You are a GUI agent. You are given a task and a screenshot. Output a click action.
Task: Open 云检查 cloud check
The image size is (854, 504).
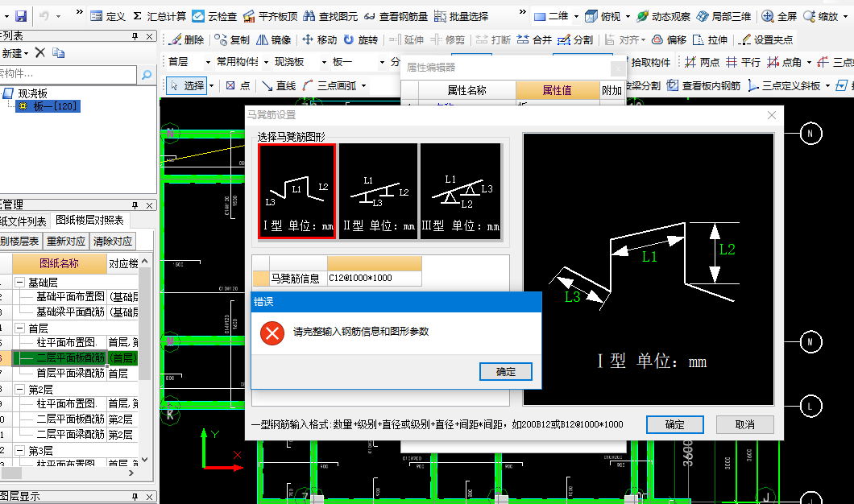click(x=214, y=16)
